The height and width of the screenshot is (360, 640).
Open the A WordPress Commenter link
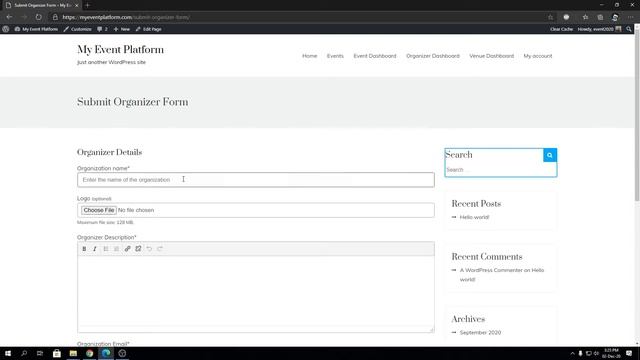(491, 270)
